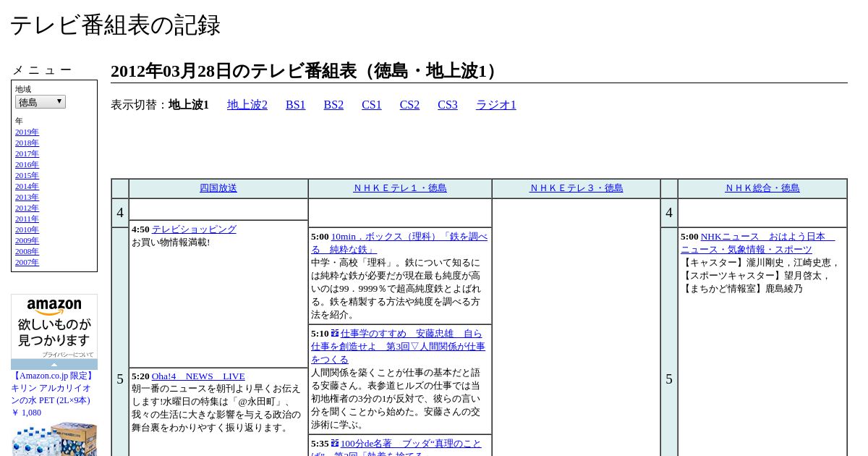
Task: Open the 2016年 archive link
Action: tap(27, 165)
